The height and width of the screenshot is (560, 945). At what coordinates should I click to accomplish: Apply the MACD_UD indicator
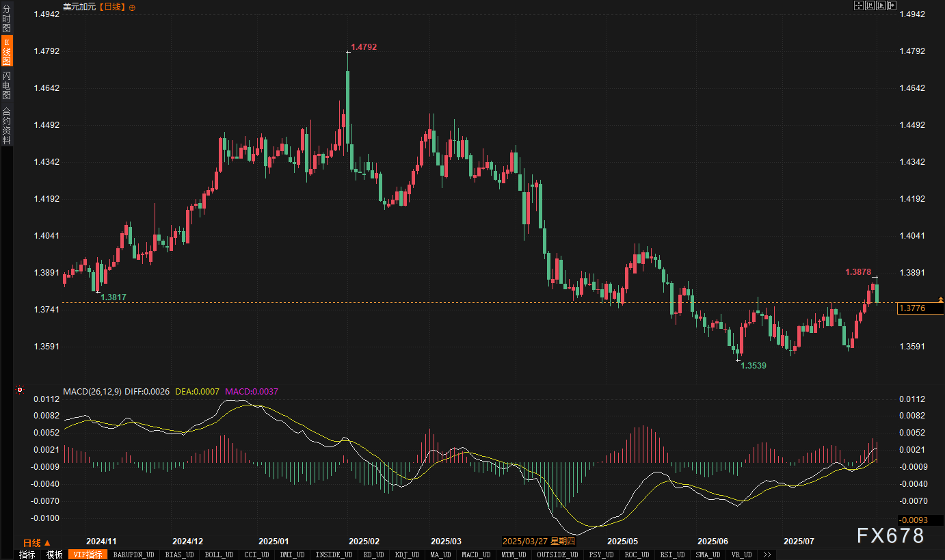tap(475, 555)
